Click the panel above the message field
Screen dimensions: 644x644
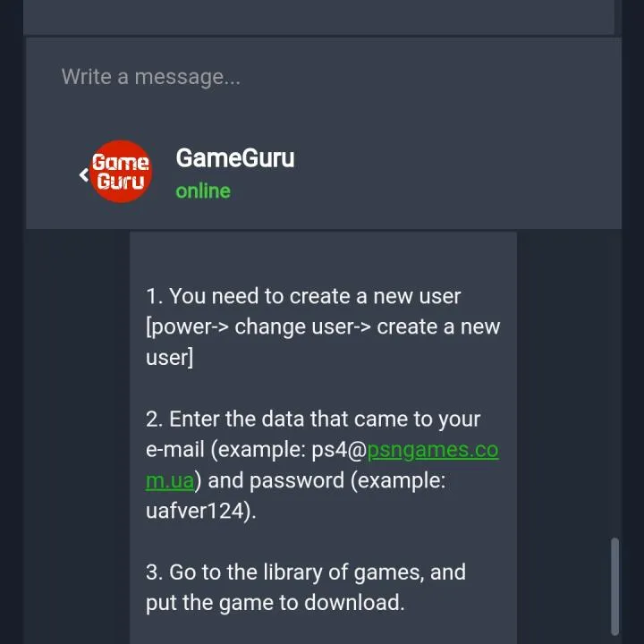(x=318, y=17)
